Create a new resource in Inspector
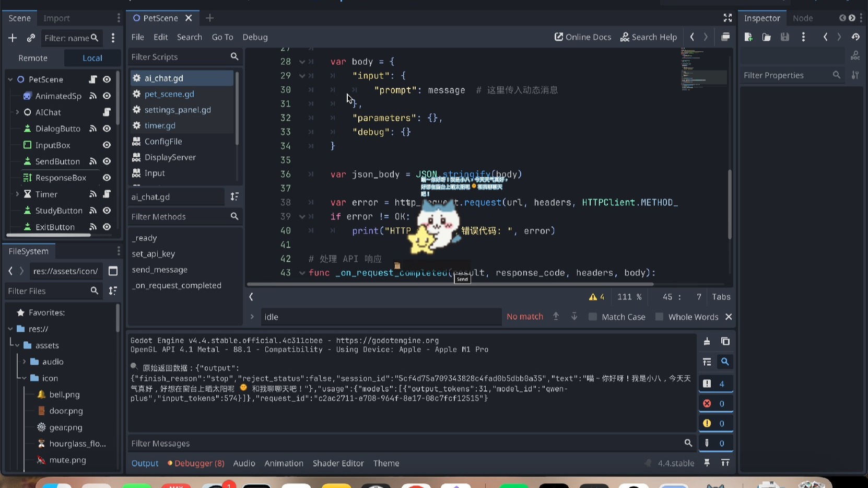The width and height of the screenshot is (868, 488). (x=748, y=37)
